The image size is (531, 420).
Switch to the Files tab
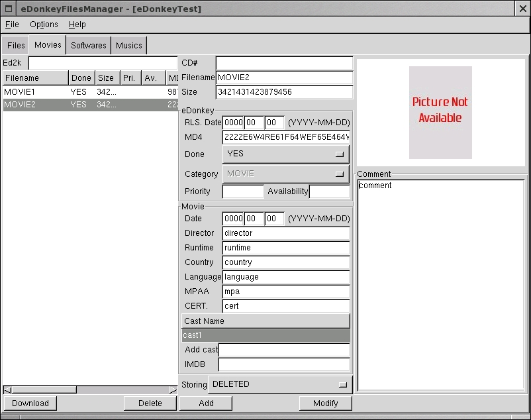tap(16, 46)
